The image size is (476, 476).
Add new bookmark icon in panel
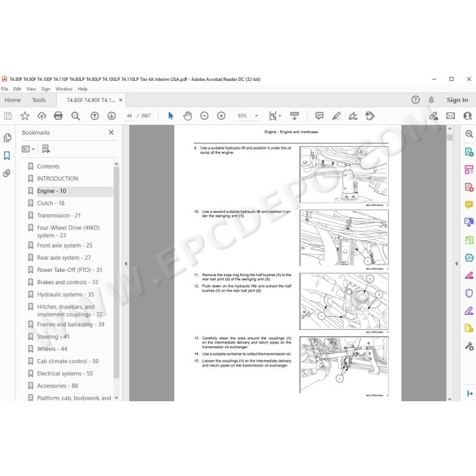tap(46, 149)
